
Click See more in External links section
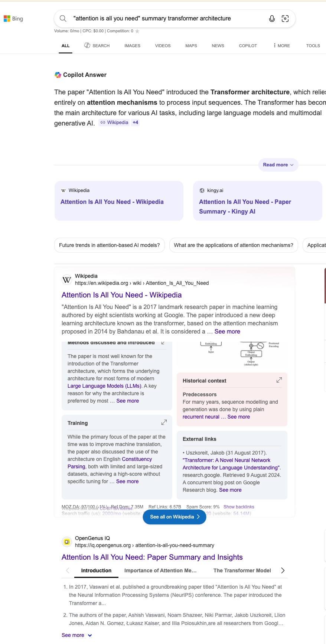(x=230, y=490)
